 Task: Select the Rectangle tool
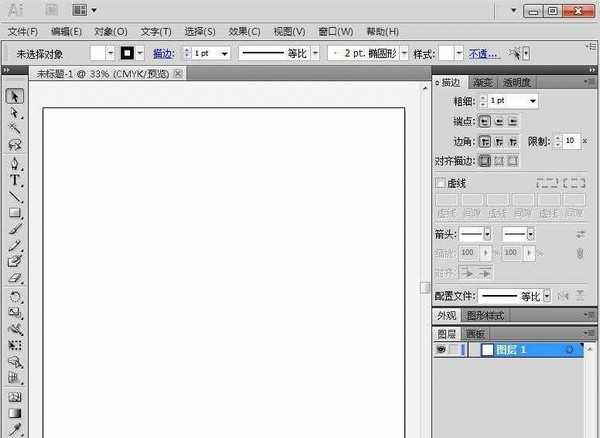click(x=16, y=213)
